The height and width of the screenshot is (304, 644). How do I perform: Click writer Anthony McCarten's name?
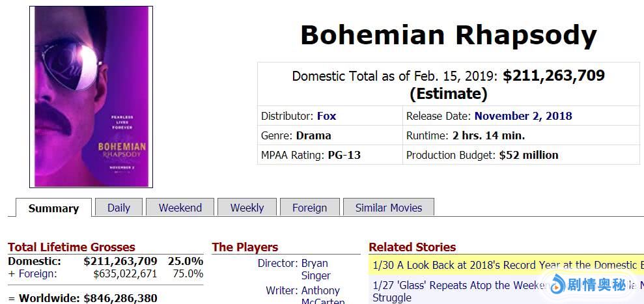320,296
